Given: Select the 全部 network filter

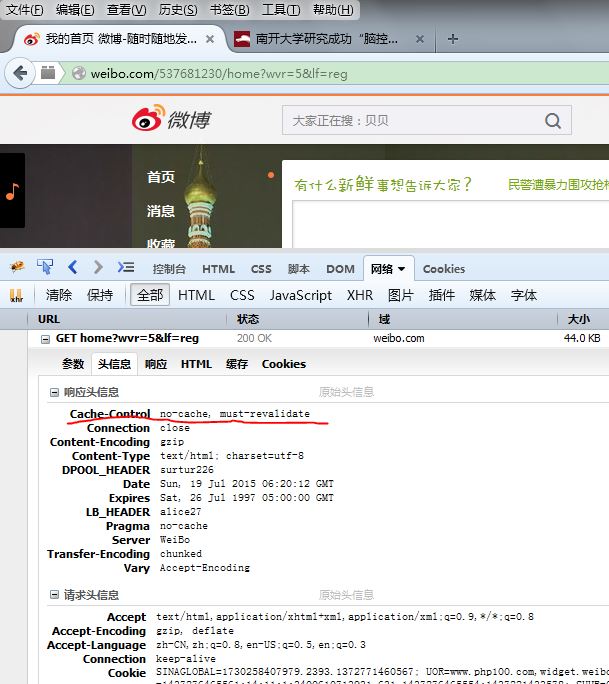Looking at the screenshot, I should click(150, 295).
